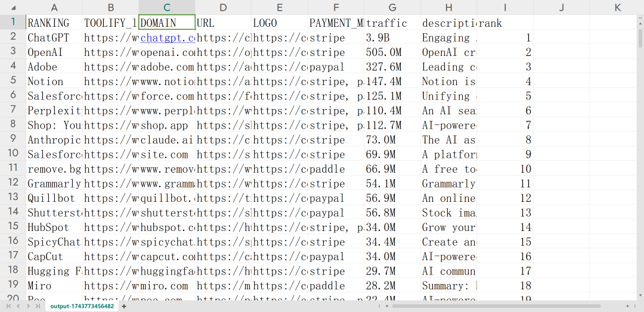Click the vertical scrollbar thumb
The height and width of the screenshot is (312, 644).
point(640,37)
